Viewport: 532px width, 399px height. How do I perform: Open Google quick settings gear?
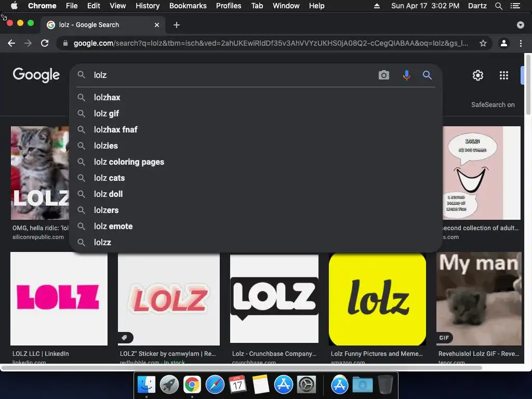click(x=478, y=75)
